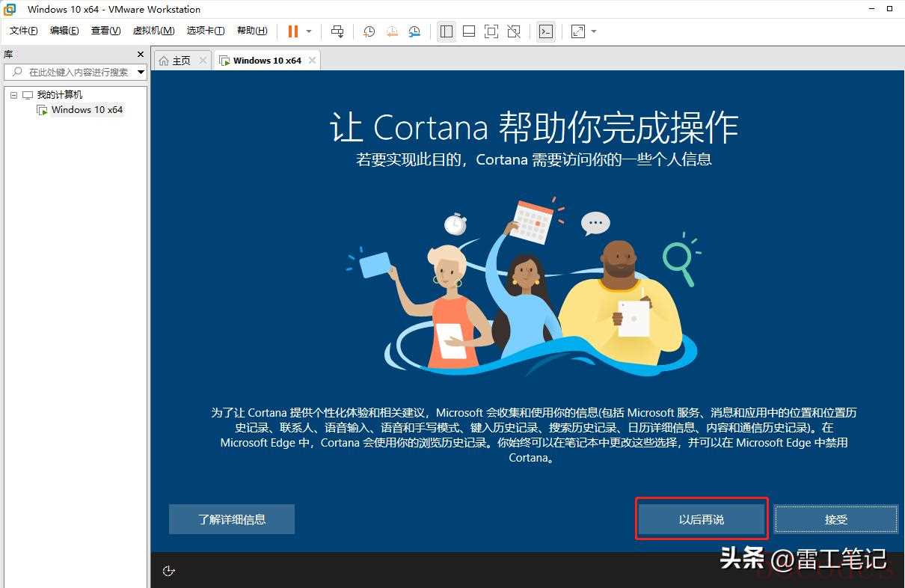Click the send Ctrl+Alt+Del toolbar icon
Screen dimensions: 905x588
[x=337, y=31]
